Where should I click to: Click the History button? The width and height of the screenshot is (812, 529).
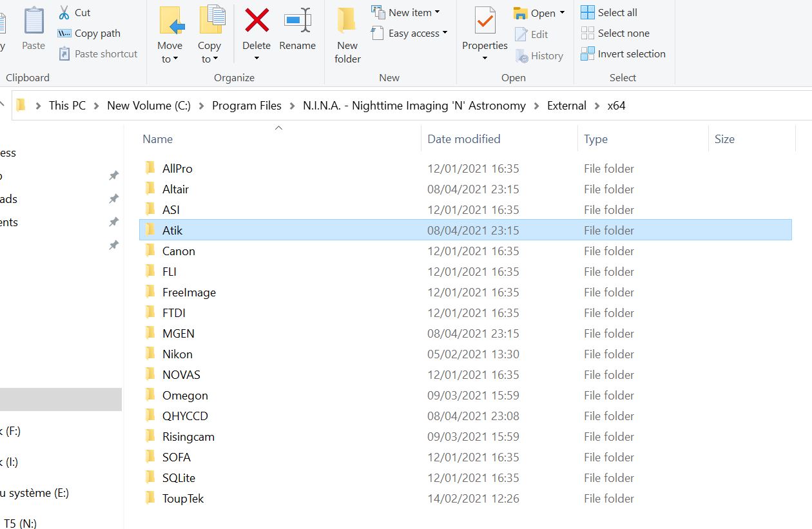point(539,56)
